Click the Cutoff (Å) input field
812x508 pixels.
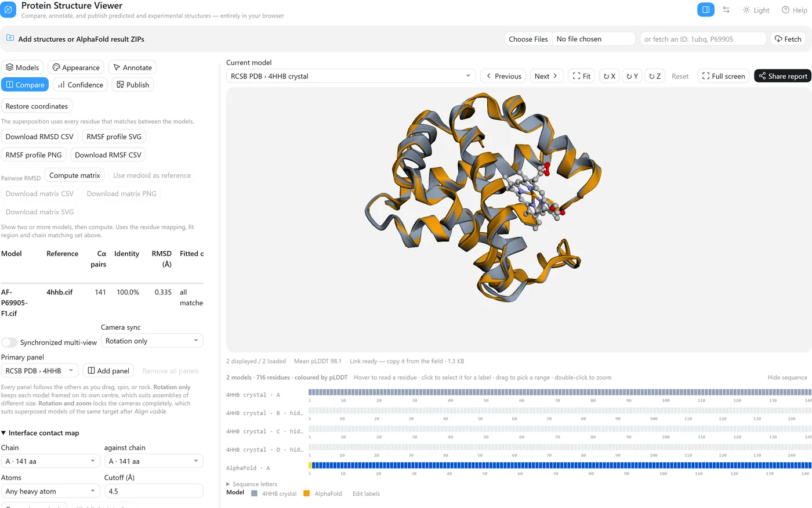(x=154, y=491)
